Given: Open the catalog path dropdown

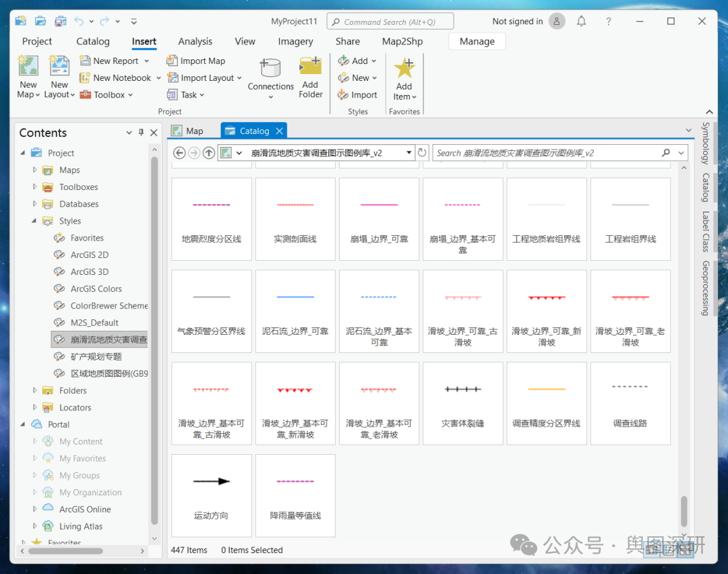Looking at the screenshot, I should (408, 153).
